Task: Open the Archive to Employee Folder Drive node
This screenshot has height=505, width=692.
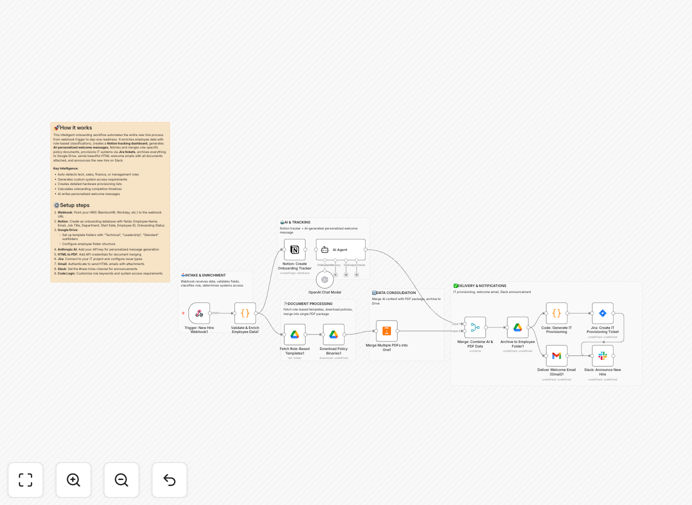Action: tap(518, 328)
